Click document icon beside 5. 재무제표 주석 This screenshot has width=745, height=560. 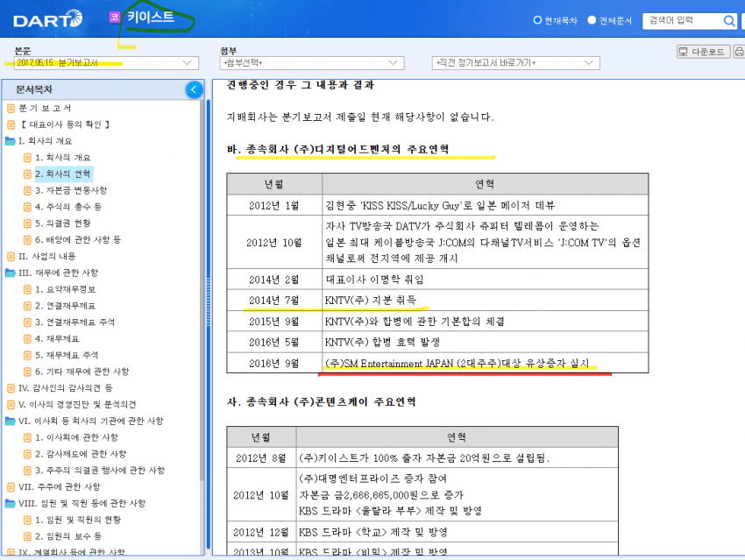click(27, 355)
